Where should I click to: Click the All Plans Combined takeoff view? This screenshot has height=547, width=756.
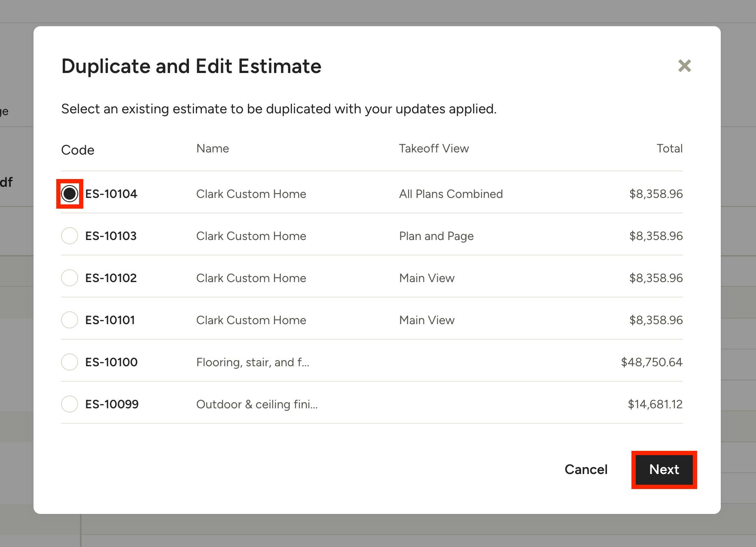(x=451, y=194)
